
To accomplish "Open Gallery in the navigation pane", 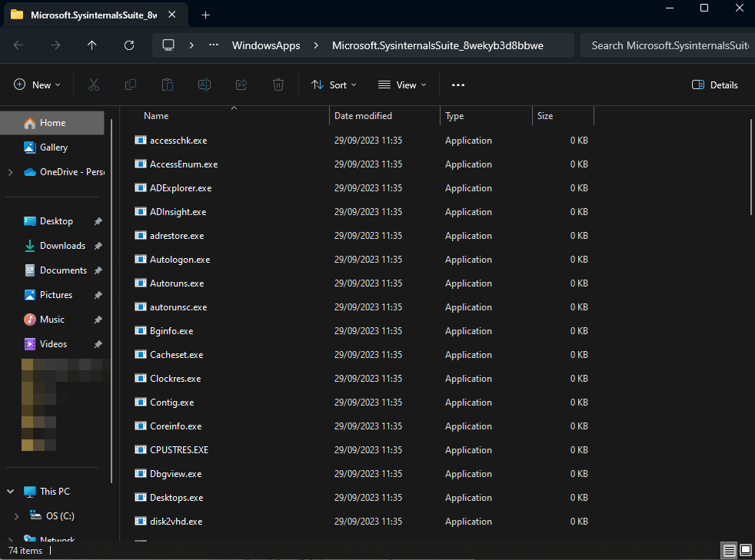I will pyautogui.click(x=52, y=147).
